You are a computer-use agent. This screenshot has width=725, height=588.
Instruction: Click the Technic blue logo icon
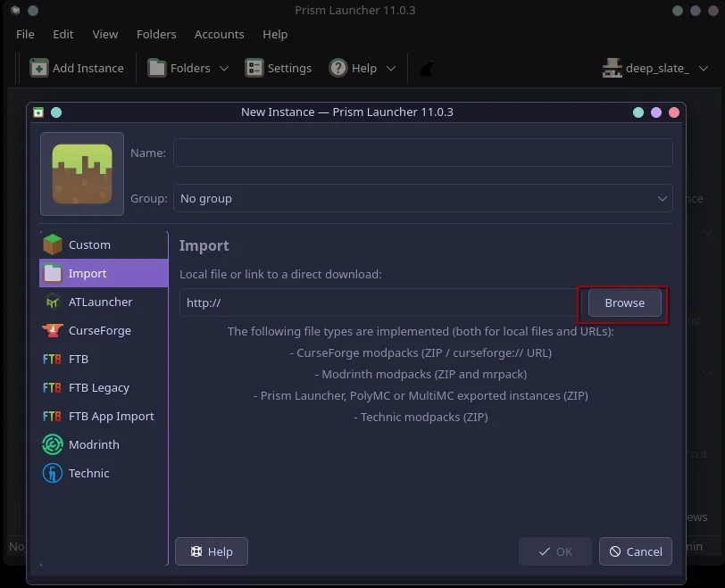click(53, 473)
